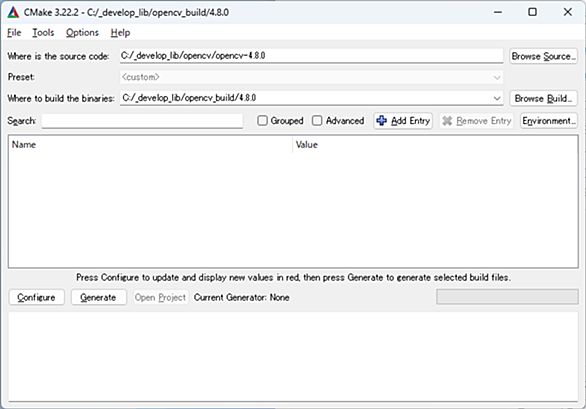Click Browse Build button
Image resolution: width=586 pixels, height=409 pixels.
tap(543, 98)
